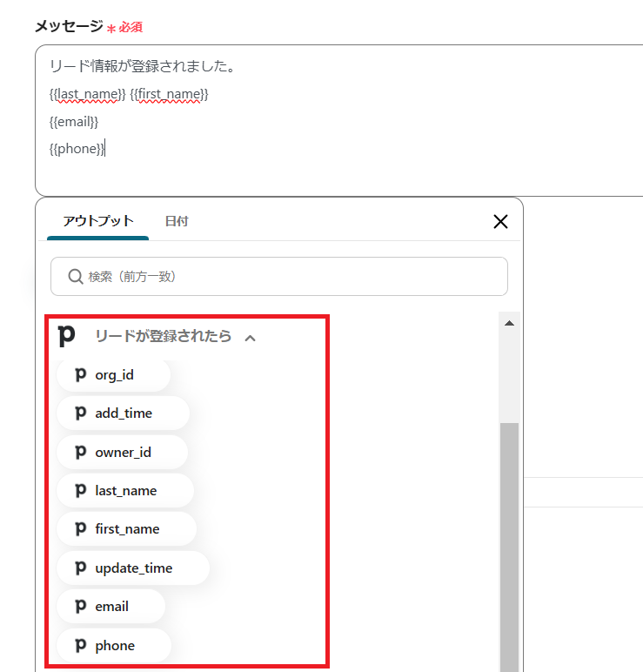
Task: Click the message text area
Action: pyautogui.click(x=339, y=120)
